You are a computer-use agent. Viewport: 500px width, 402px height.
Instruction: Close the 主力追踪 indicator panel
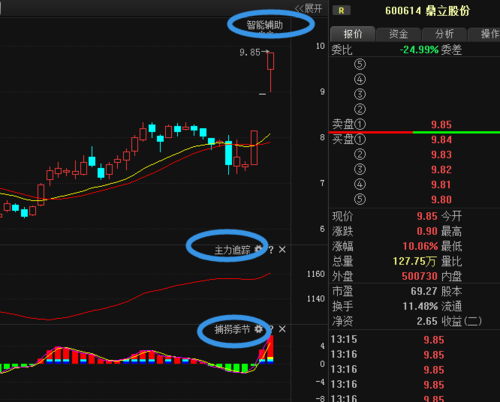coord(282,249)
